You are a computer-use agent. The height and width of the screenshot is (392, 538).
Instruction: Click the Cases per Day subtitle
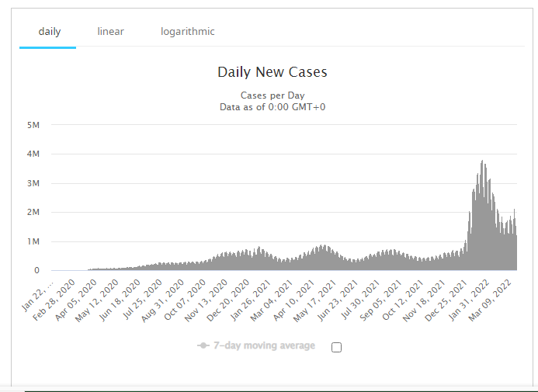[272, 96]
